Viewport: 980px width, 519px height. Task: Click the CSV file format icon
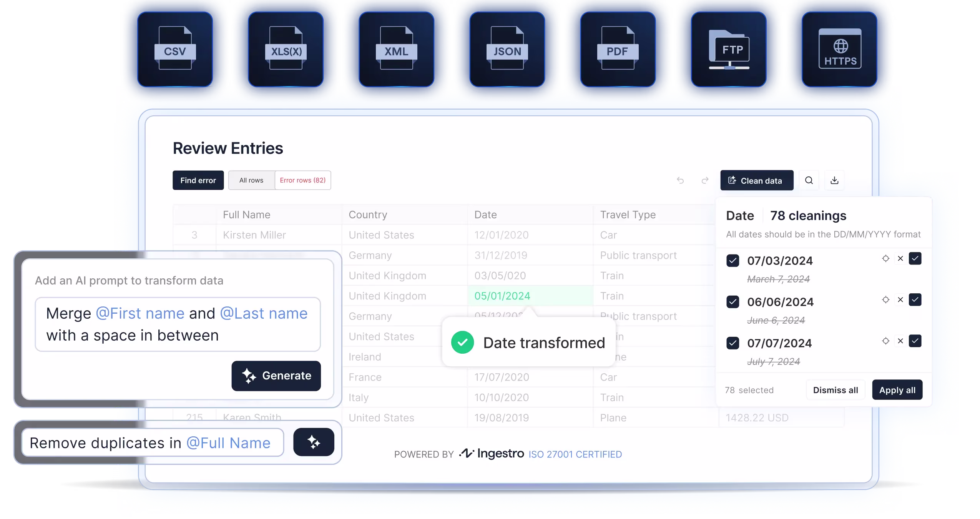tap(175, 49)
